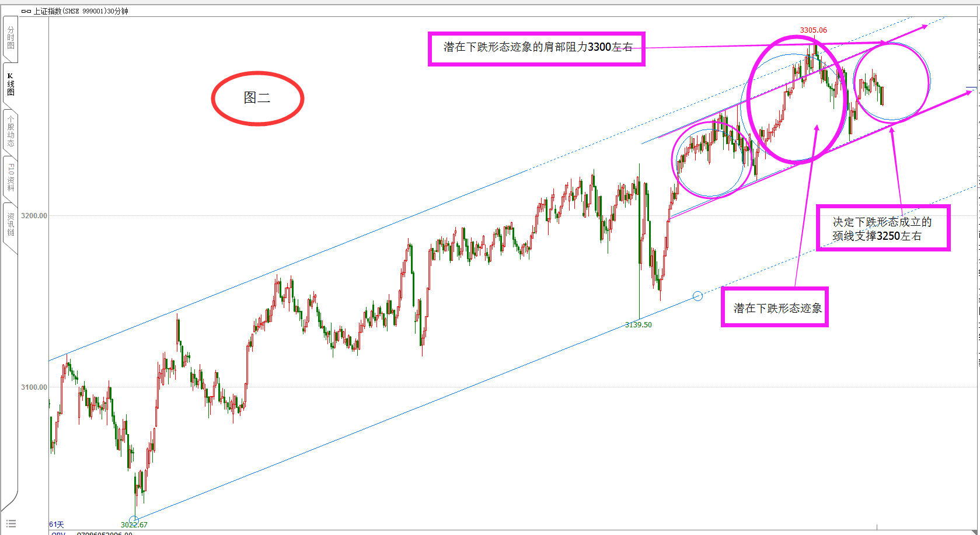Click the 61天 period label

tap(57, 525)
